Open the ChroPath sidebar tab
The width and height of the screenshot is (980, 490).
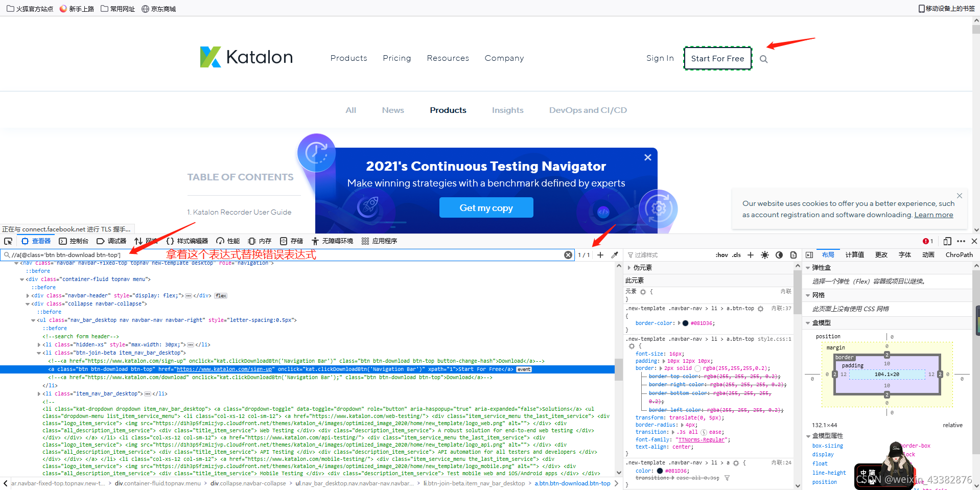pos(959,255)
